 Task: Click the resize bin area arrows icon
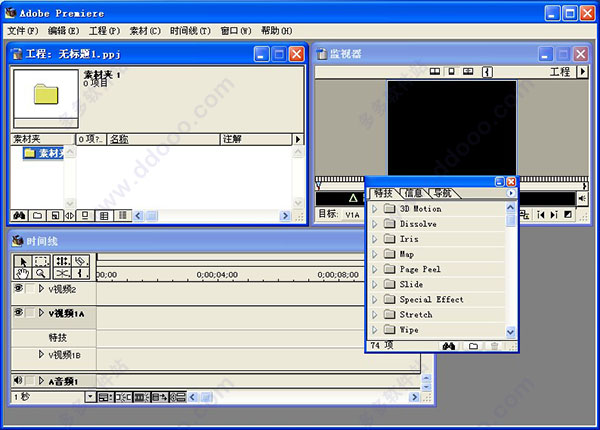69,216
